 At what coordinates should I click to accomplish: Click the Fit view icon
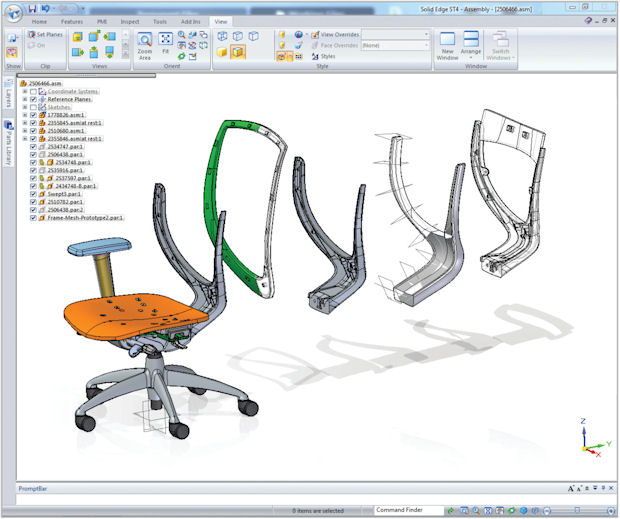pos(166,44)
